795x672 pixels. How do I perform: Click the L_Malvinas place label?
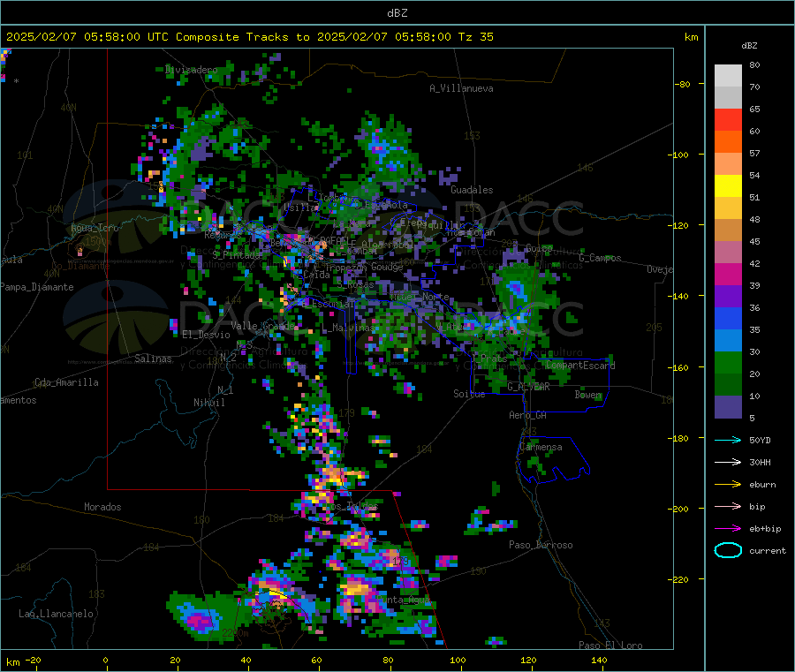(x=348, y=328)
